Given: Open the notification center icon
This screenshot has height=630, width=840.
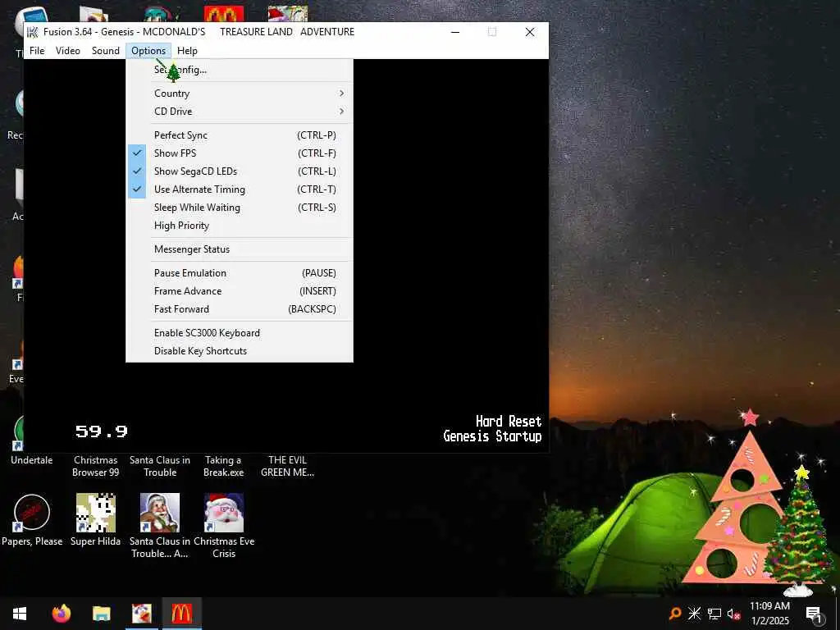Looking at the screenshot, I should pos(814,614).
